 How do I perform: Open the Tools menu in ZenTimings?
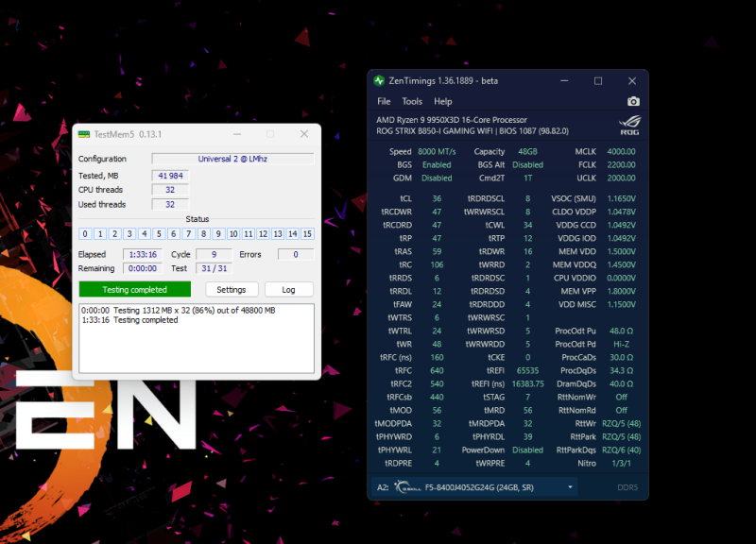click(x=412, y=101)
